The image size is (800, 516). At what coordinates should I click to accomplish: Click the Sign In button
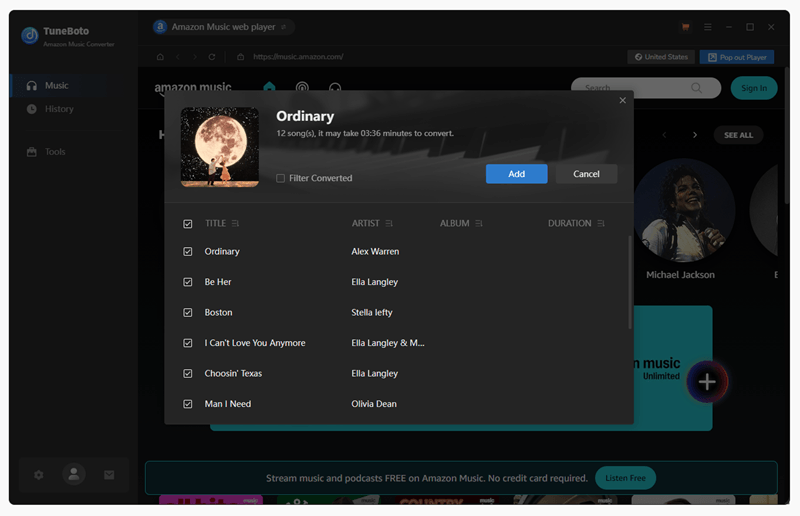coord(754,88)
